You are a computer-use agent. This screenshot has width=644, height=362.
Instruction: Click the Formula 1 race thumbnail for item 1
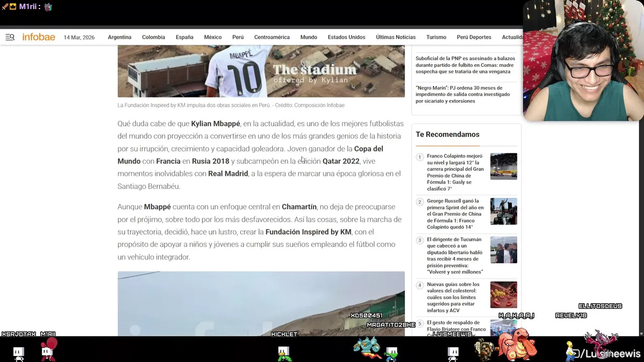coord(504,166)
